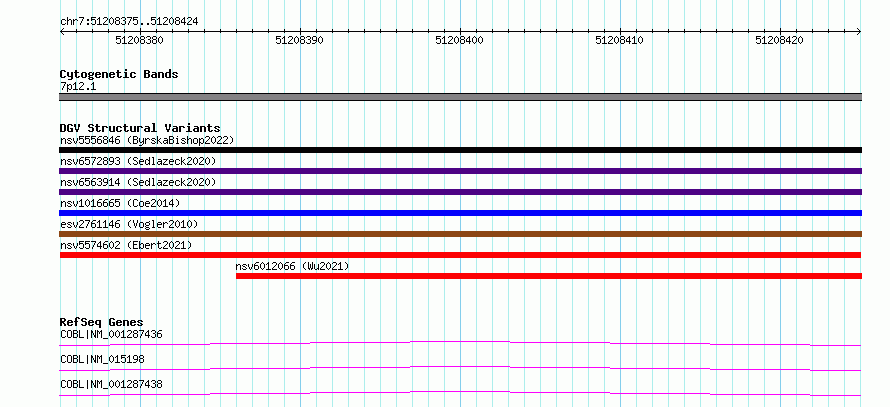Open the nsv6563914 (Sedlazeck2020) variant label
Viewport: 890px width, 407px height.
[x=138, y=182]
